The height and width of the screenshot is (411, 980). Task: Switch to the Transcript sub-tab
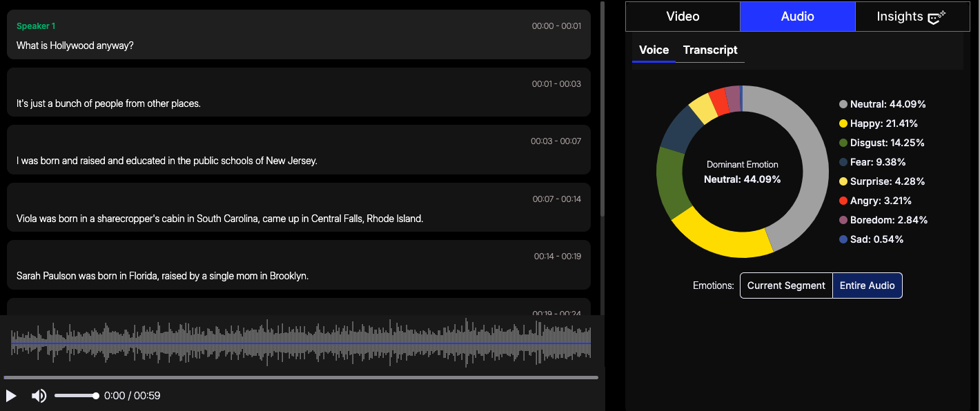pyautogui.click(x=710, y=50)
